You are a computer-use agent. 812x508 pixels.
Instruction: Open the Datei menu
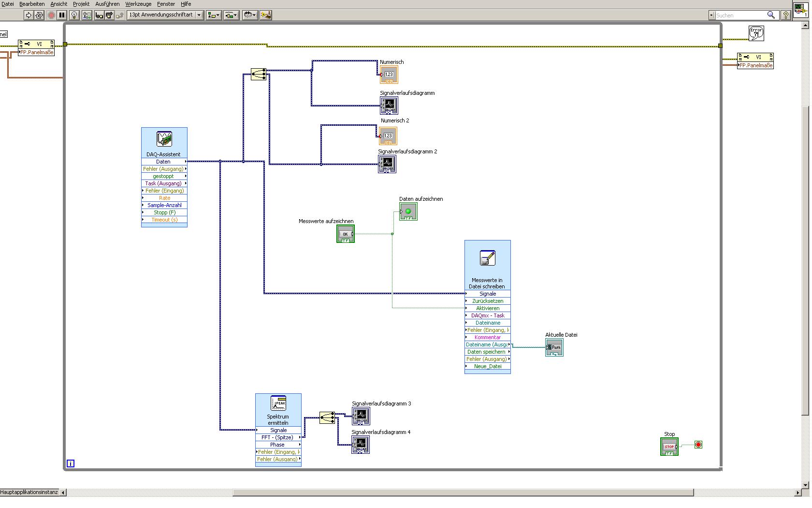8,4
